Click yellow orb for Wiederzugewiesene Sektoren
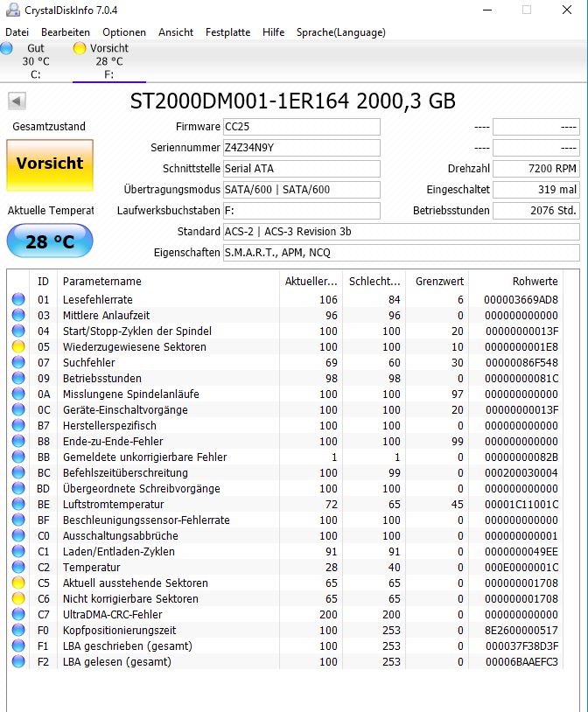 tap(18, 346)
